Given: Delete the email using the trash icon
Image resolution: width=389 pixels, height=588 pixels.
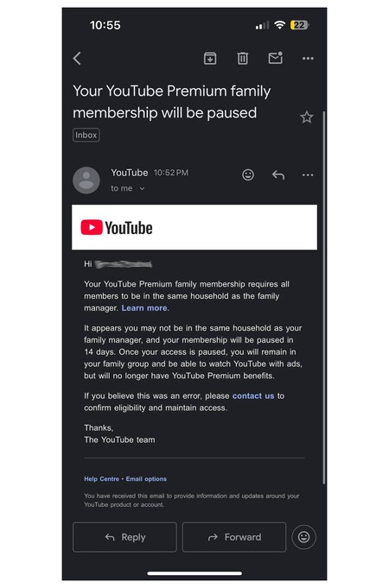Looking at the screenshot, I should (243, 59).
